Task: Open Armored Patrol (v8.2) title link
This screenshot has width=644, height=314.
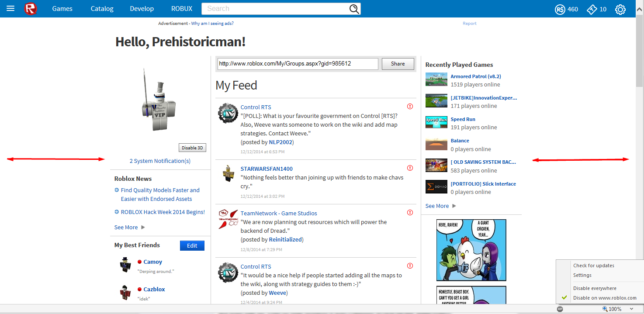Action: 476,76
